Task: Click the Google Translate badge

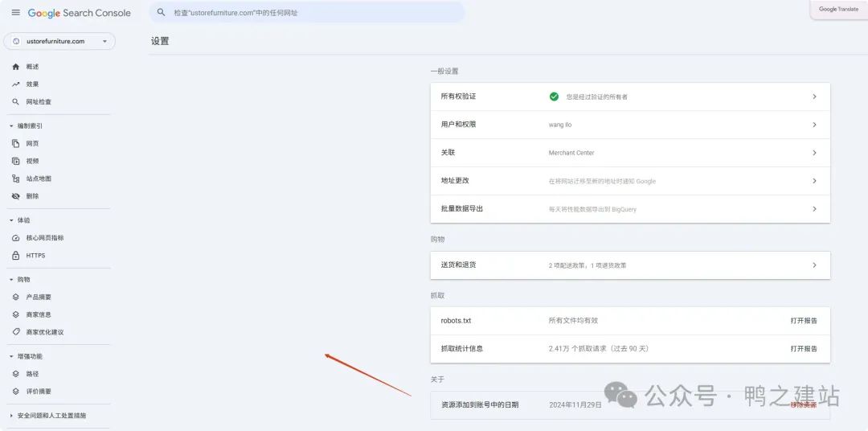Action: click(838, 10)
